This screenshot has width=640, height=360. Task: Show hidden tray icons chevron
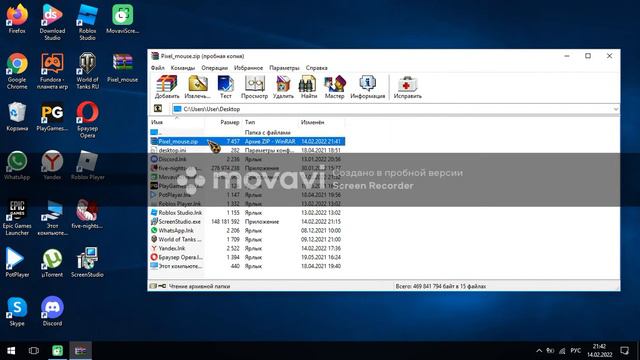tap(539, 351)
